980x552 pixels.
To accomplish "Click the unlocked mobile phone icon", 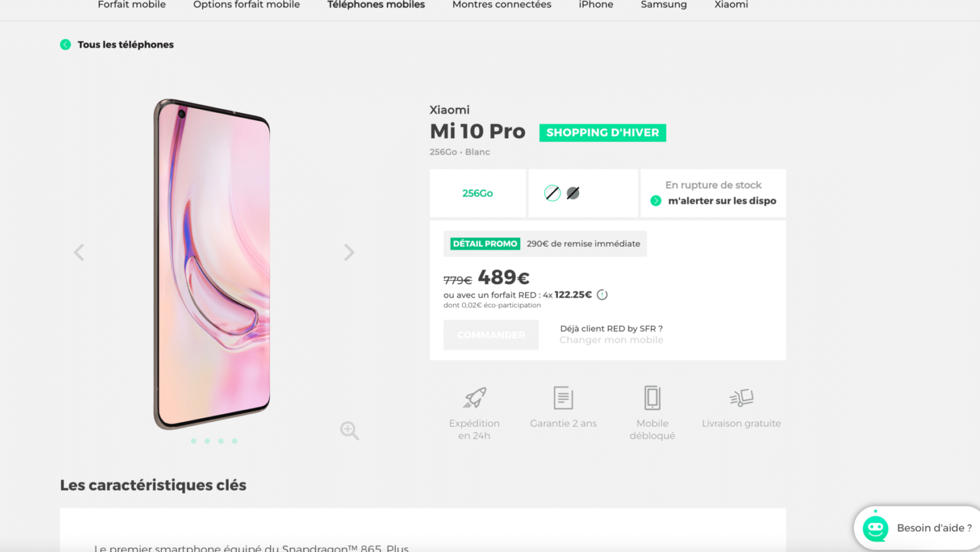I will tap(652, 398).
